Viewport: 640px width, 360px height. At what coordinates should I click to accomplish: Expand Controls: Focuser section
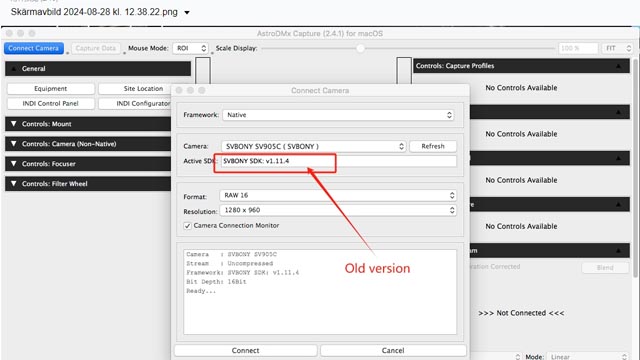(x=88, y=164)
